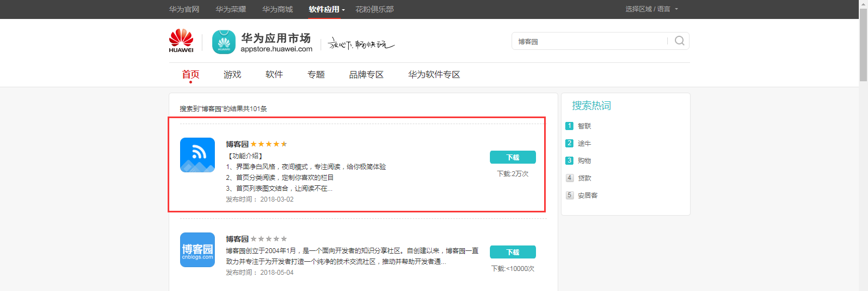Viewport: 868px width, 291px height.
Task: Click hot search term 购物
Action: 584,161
